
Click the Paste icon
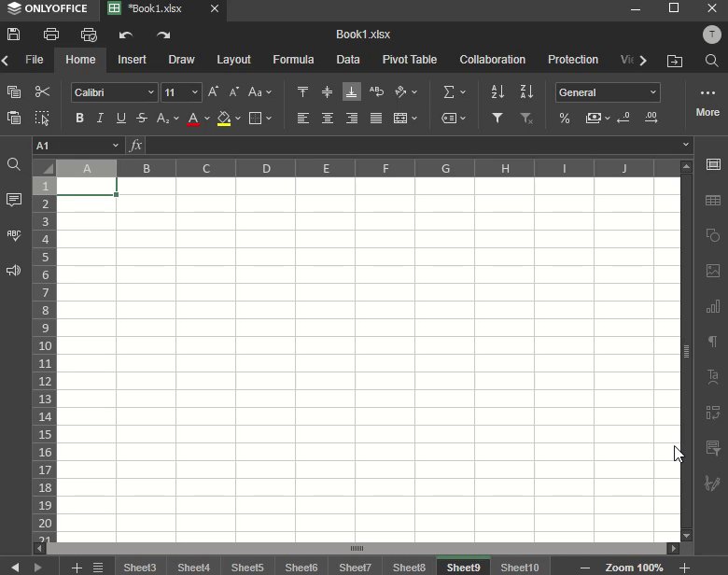point(14,118)
